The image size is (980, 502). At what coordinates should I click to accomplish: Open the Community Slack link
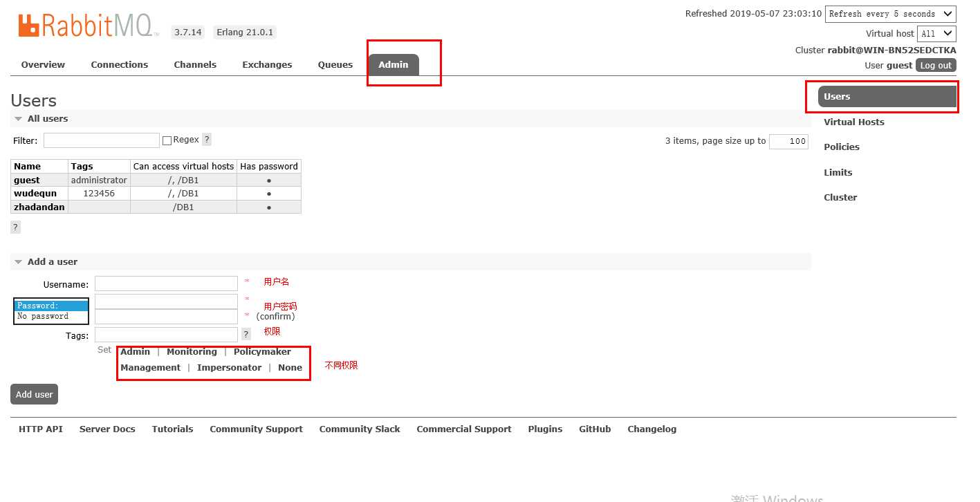tap(360, 429)
